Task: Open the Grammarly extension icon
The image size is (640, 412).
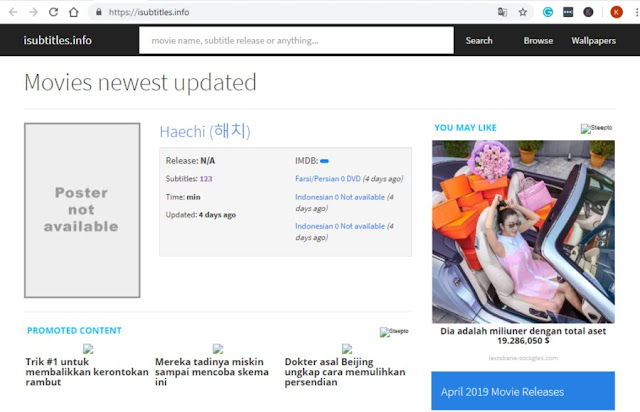Action: (x=548, y=12)
